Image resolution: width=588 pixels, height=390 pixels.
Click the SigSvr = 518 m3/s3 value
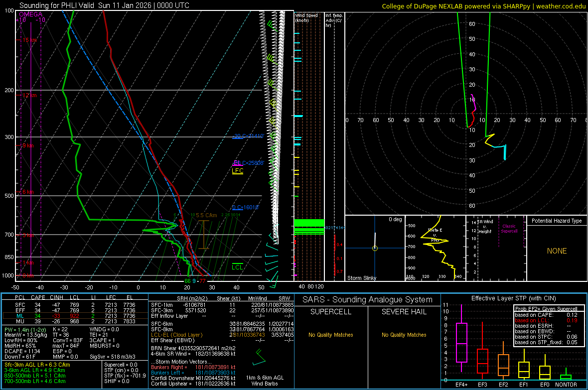click(113, 357)
